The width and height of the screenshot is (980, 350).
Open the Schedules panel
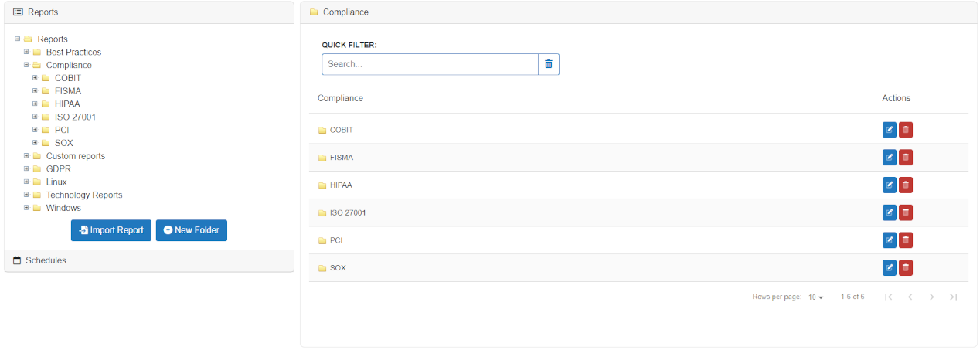149,260
